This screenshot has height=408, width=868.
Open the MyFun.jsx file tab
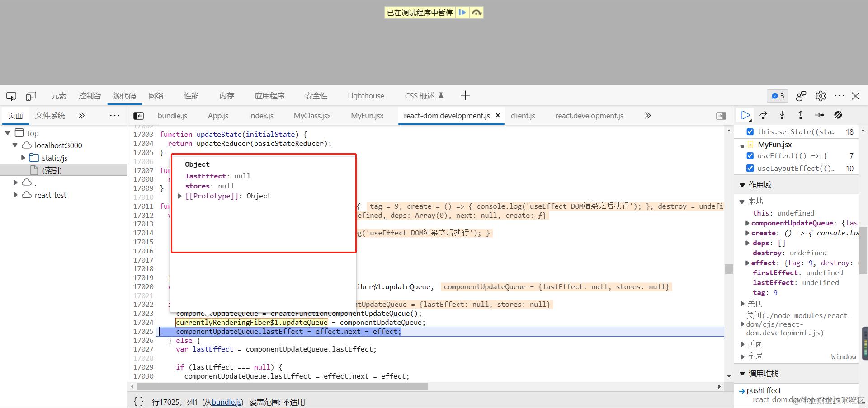[367, 116]
